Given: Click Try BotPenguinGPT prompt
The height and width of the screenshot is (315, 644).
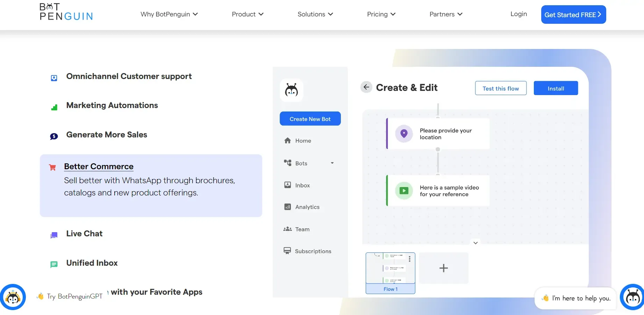Looking at the screenshot, I should click(x=70, y=296).
